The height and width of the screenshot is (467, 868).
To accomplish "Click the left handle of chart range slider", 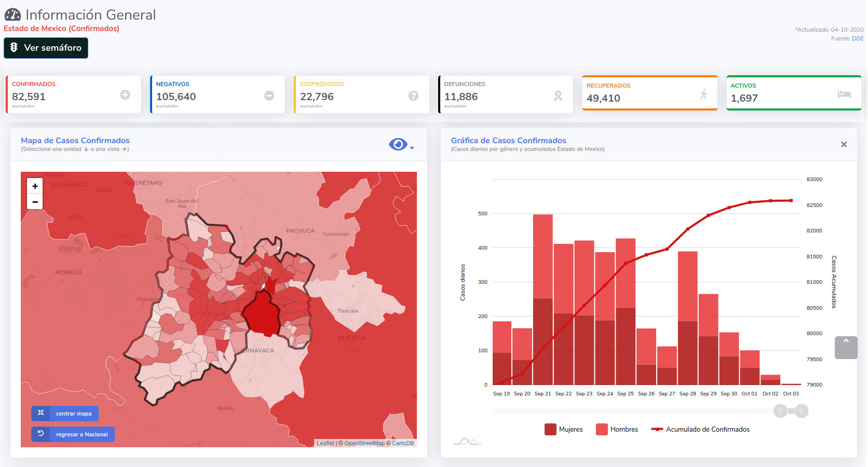I will coord(780,411).
